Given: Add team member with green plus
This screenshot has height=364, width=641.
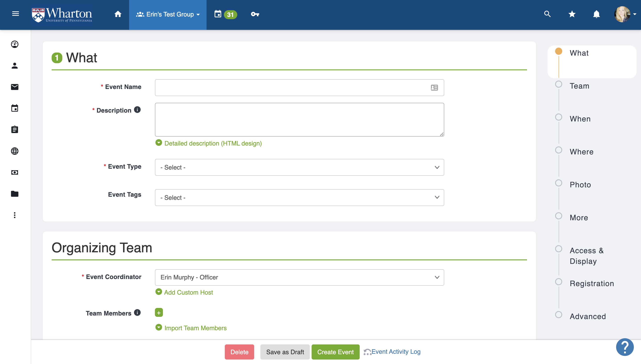Looking at the screenshot, I should [x=159, y=313].
